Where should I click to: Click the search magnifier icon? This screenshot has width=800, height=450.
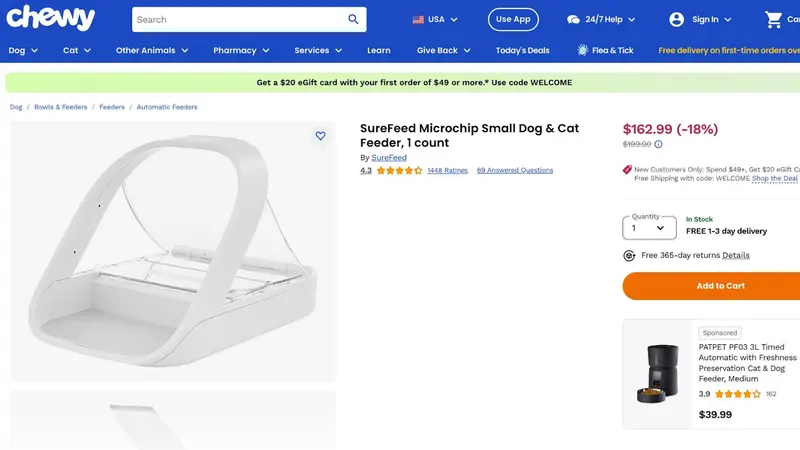[353, 19]
